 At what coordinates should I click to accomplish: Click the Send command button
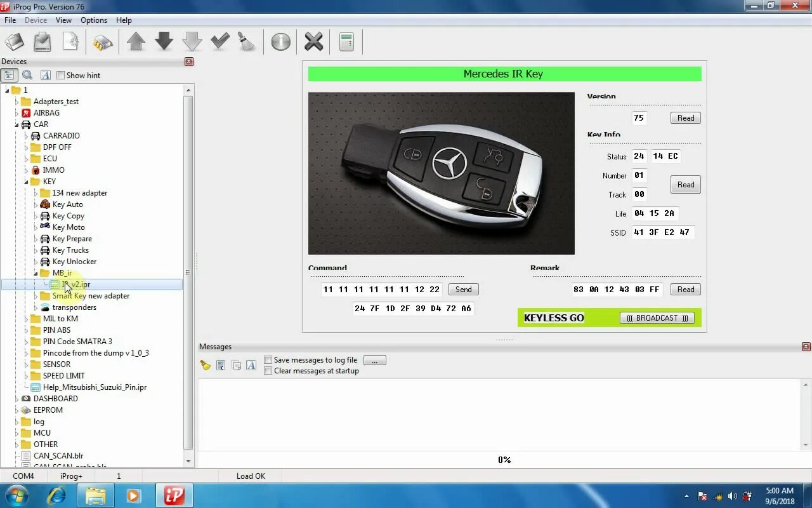(464, 290)
